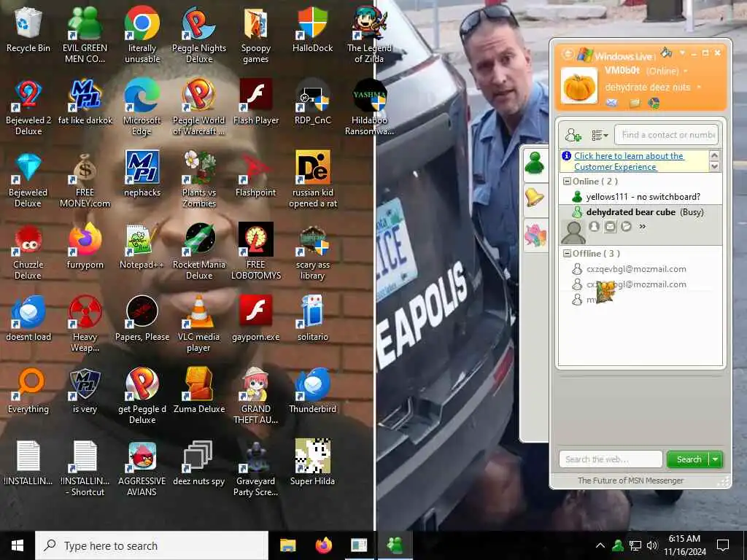Select the colorful butterfly tab in Messenger sidebar
Image resolution: width=747 pixels, height=560 pixels.
pyautogui.click(x=535, y=236)
